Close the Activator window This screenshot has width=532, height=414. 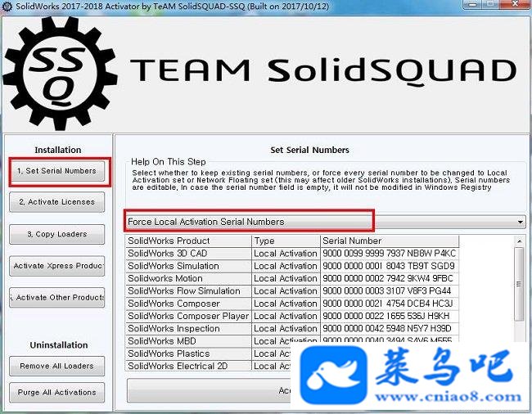[x=516, y=4]
